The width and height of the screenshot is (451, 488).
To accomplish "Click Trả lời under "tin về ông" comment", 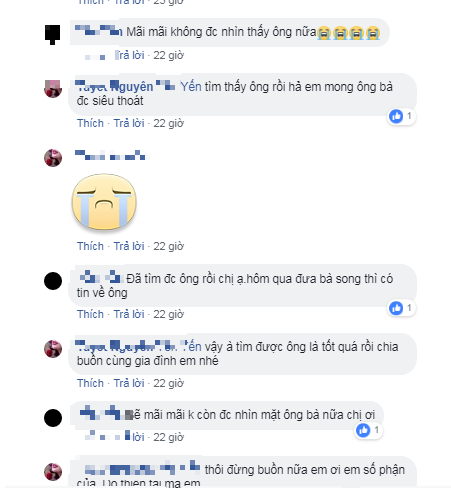I will [x=129, y=314].
